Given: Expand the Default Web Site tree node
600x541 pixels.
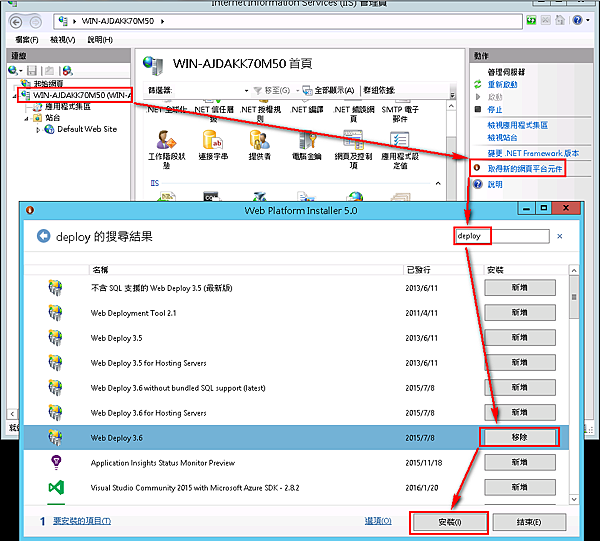Looking at the screenshot, I should point(38,130).
